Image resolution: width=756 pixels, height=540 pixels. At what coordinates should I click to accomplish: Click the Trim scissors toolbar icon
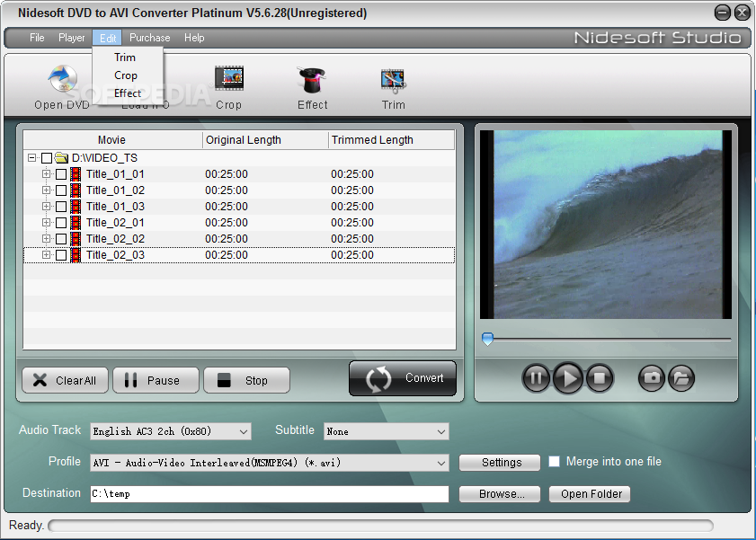393,81
